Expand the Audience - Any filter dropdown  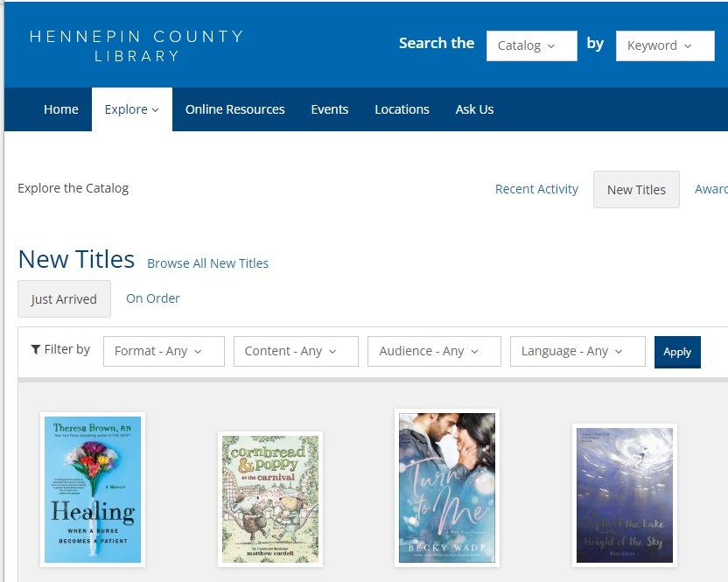[x=434, y=351]
